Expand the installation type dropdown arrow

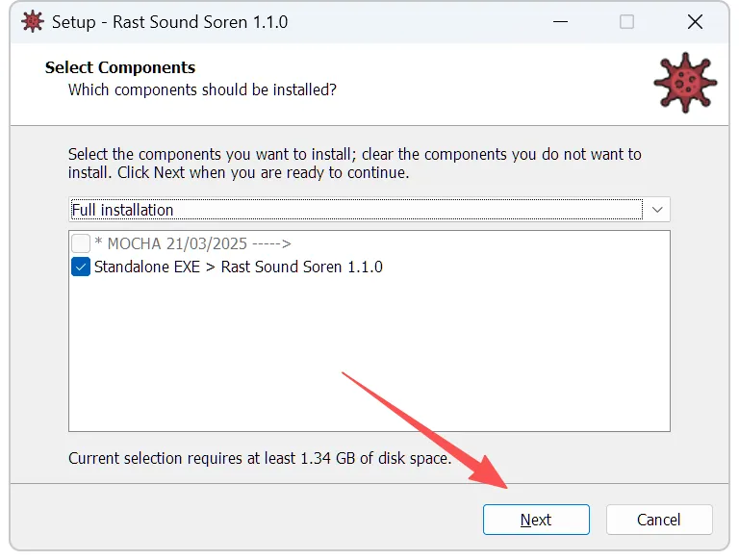pos(657,210)
